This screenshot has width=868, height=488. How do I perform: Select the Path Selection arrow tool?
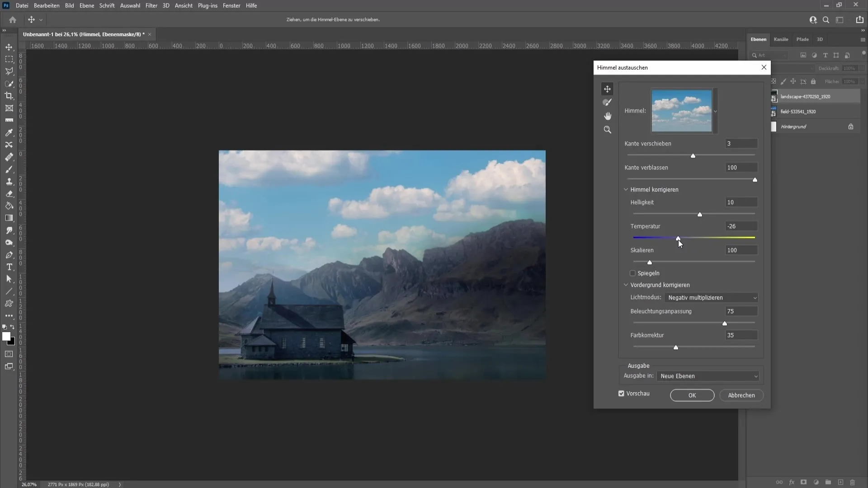[9, 279]
